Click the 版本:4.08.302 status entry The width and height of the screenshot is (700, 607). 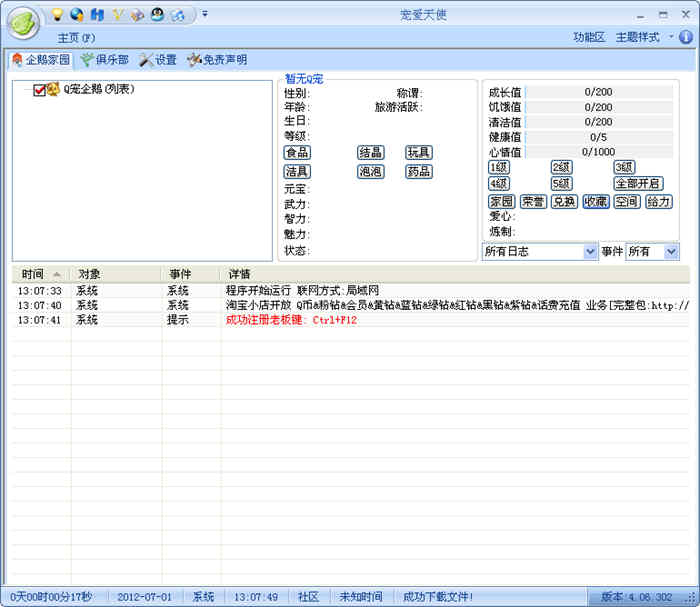point(636,597)
